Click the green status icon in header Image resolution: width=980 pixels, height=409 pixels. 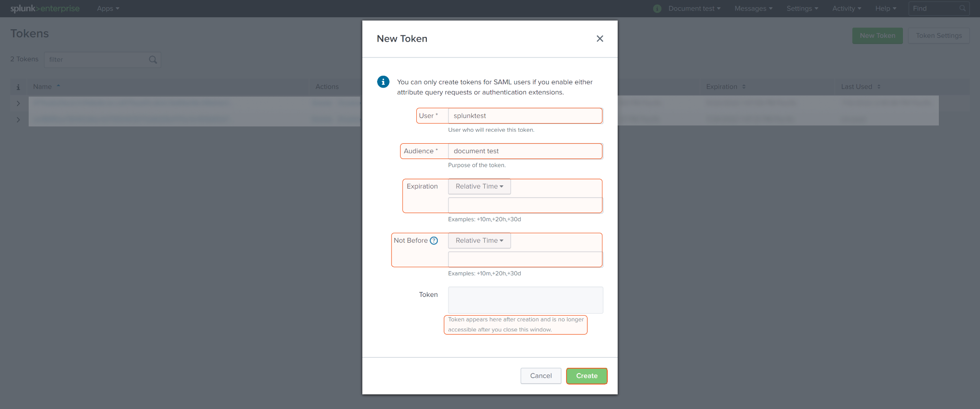click(x=657, y=9)
